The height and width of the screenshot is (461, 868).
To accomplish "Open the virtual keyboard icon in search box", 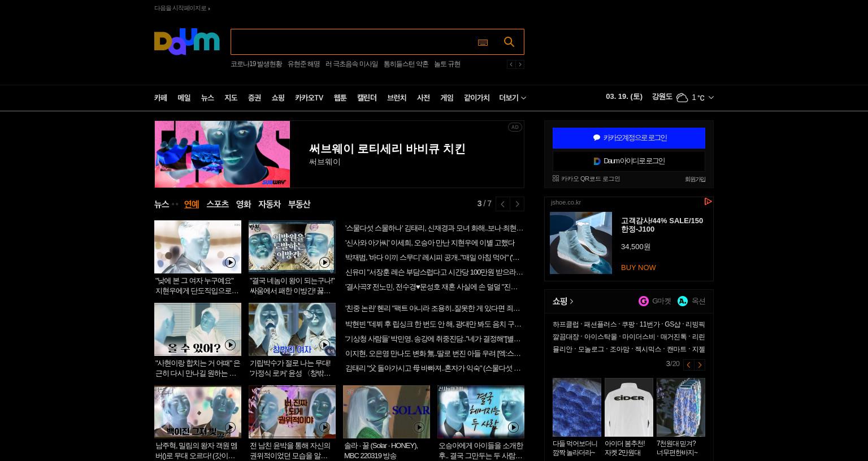I will (483, 42).
